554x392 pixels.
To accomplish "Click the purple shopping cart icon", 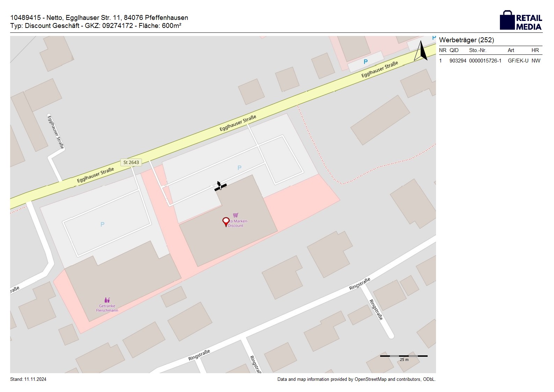I will point(236,215).
